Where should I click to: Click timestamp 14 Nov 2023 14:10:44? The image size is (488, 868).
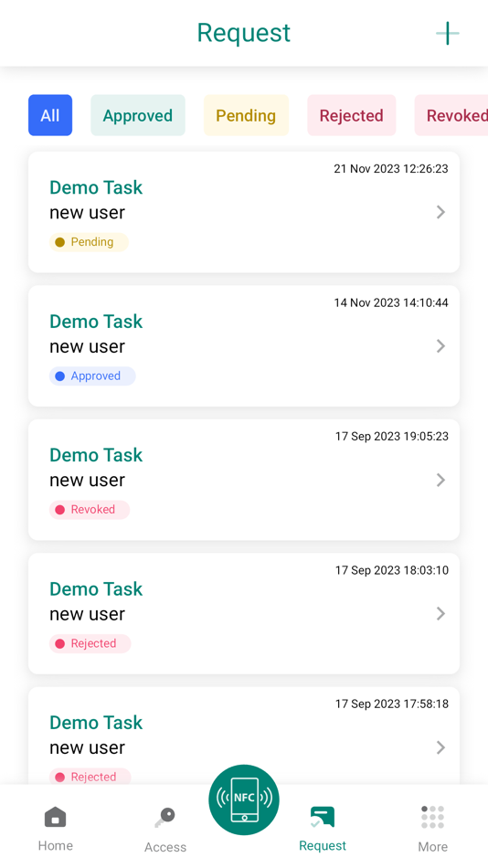[x=391, y=302]
